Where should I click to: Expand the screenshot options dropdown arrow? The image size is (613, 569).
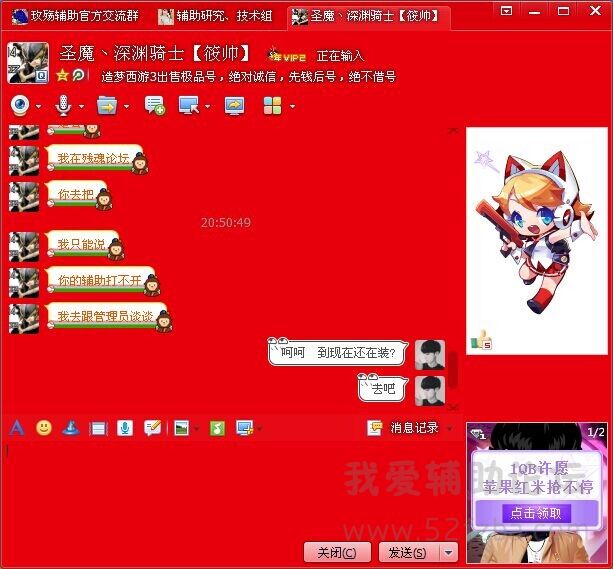[x=259, y=429]
